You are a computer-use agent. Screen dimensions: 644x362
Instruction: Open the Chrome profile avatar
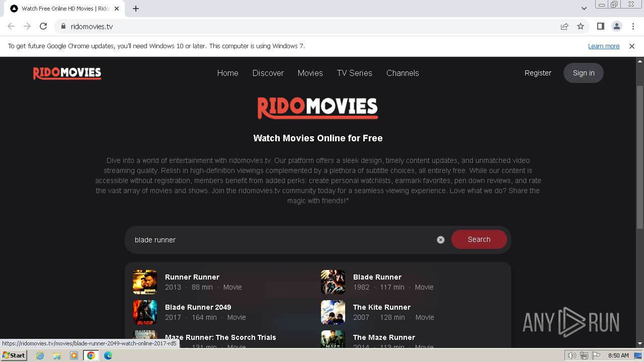tap(617, 26)
